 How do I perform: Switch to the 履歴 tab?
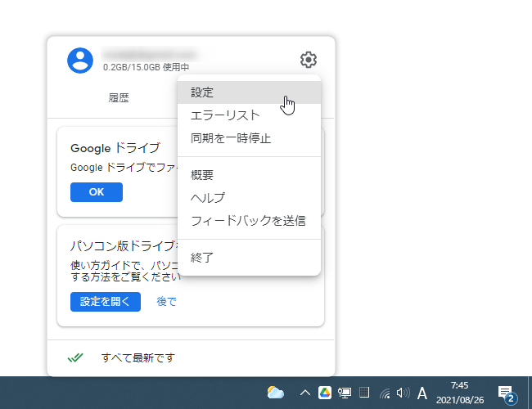pos(119,98)
